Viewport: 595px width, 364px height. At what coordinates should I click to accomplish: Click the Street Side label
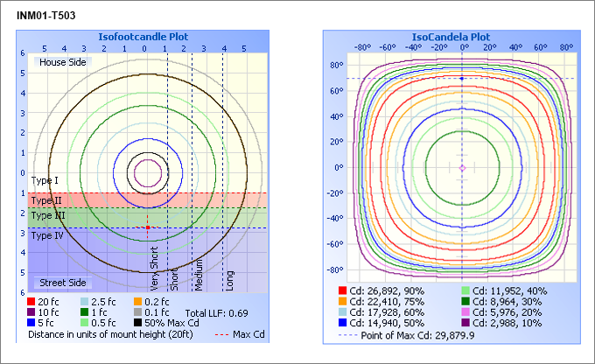point(61,283)
